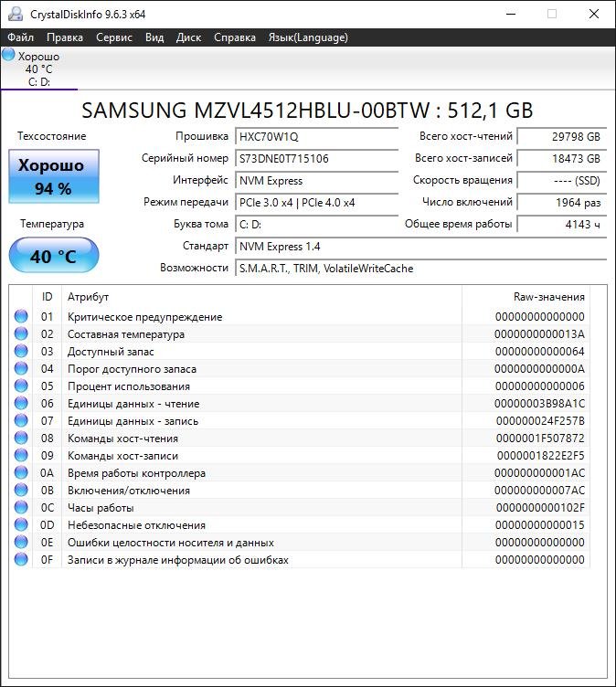Viewport: 616px width, 687px height.
Task: Click the firmware field HXC70W1Q
Action: tap(316, 136)
